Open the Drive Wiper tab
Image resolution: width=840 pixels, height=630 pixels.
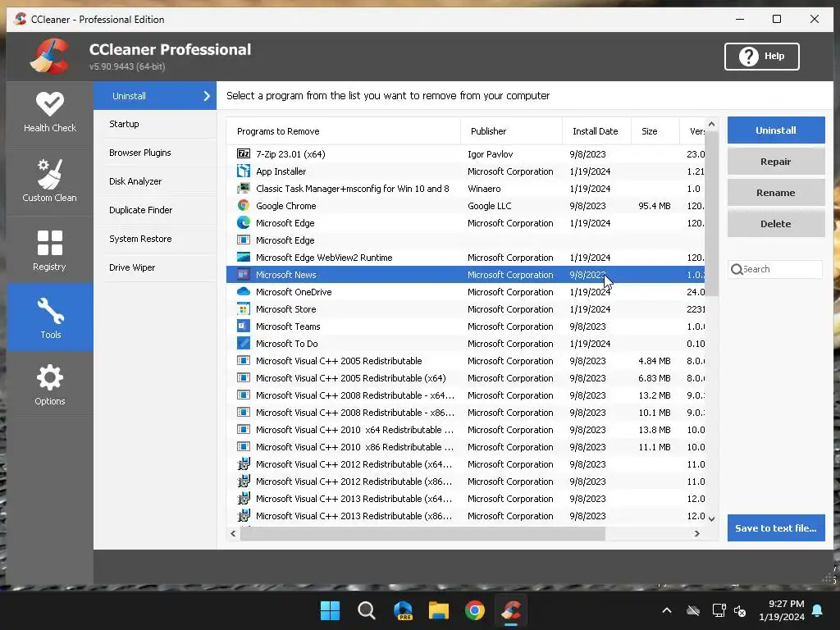pyautogui.click(x=155, y=267)
